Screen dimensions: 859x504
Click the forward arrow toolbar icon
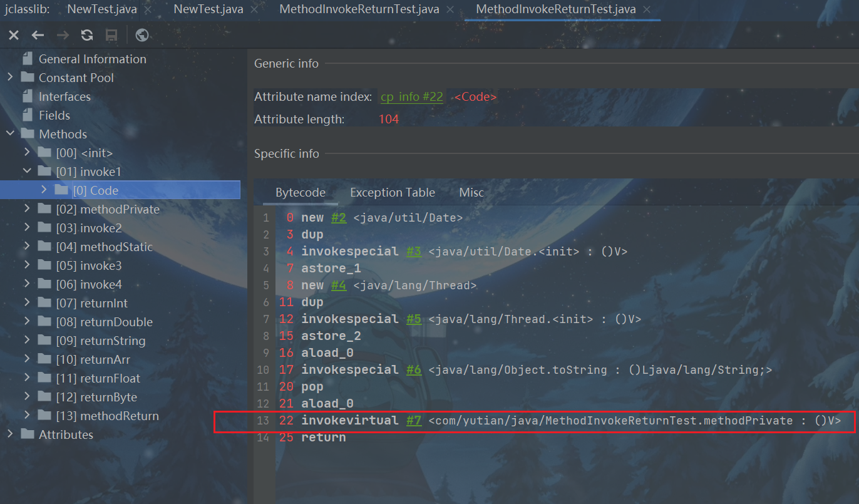click(x=63, y=35)
